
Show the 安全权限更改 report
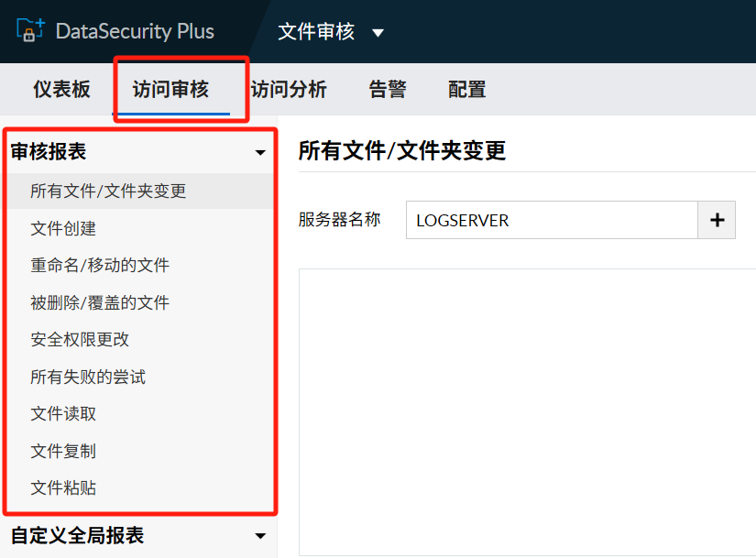[x=80, y=339]
